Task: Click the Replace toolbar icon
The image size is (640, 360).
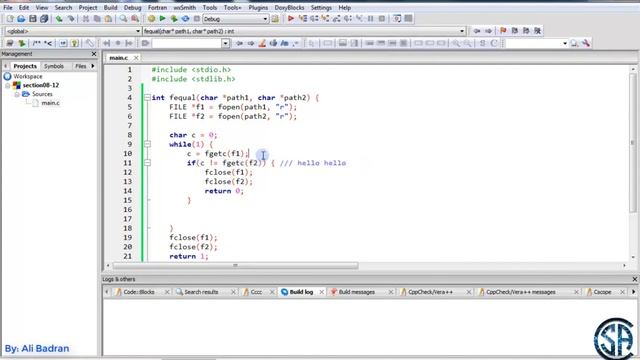Action: click(x=135, y=19)
